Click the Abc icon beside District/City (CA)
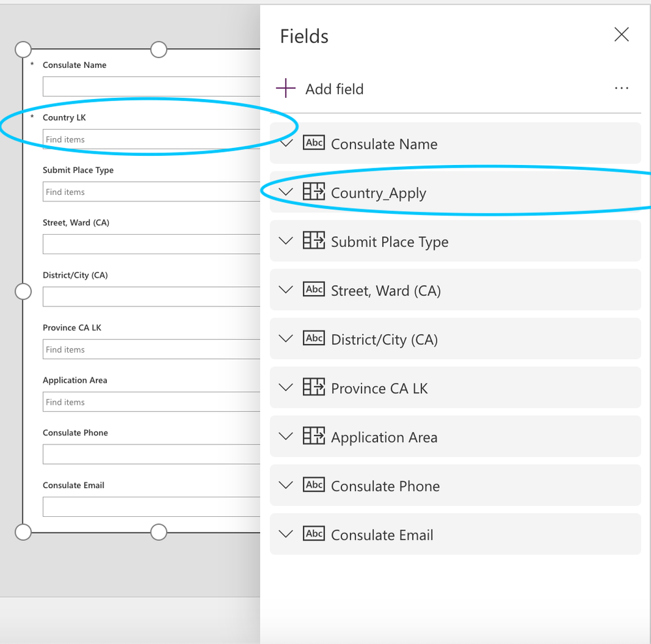 (x=314, y=338)
